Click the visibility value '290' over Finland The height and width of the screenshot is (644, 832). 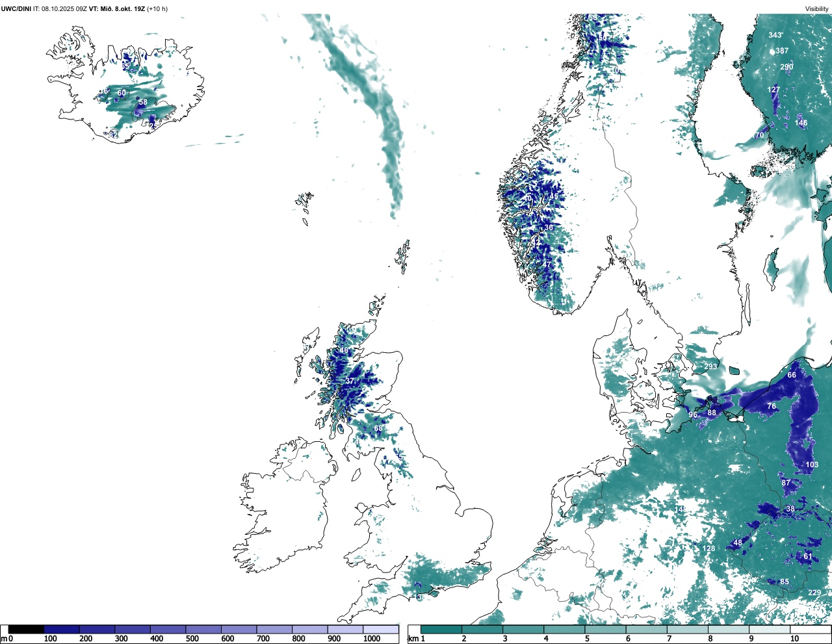pos(786,67)
